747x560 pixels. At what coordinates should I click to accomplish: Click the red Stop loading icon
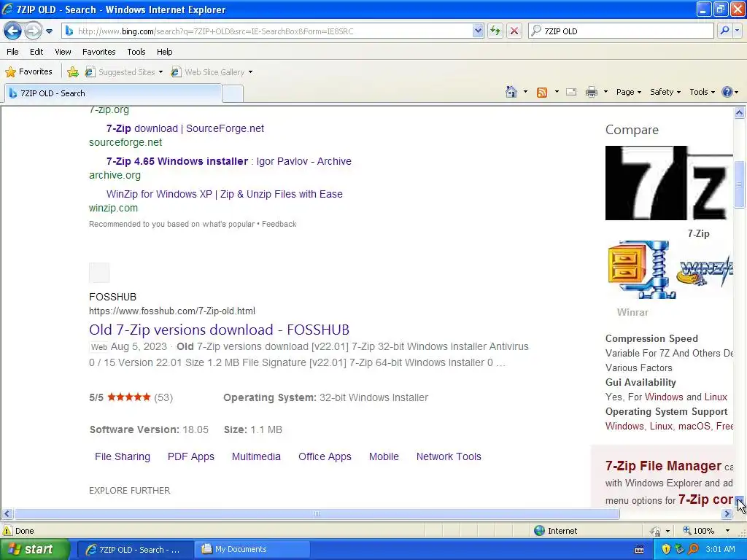(x=514, y=31)
